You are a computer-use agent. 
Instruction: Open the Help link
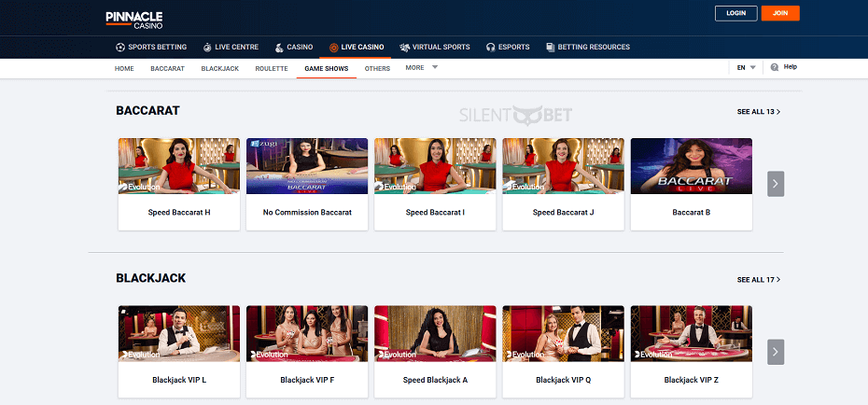click(783, 67)
